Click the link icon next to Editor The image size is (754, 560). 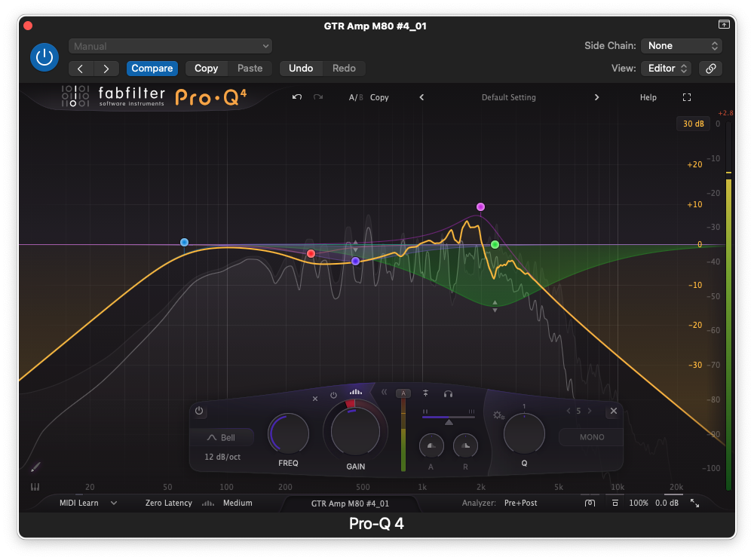[x=710, y=69]
